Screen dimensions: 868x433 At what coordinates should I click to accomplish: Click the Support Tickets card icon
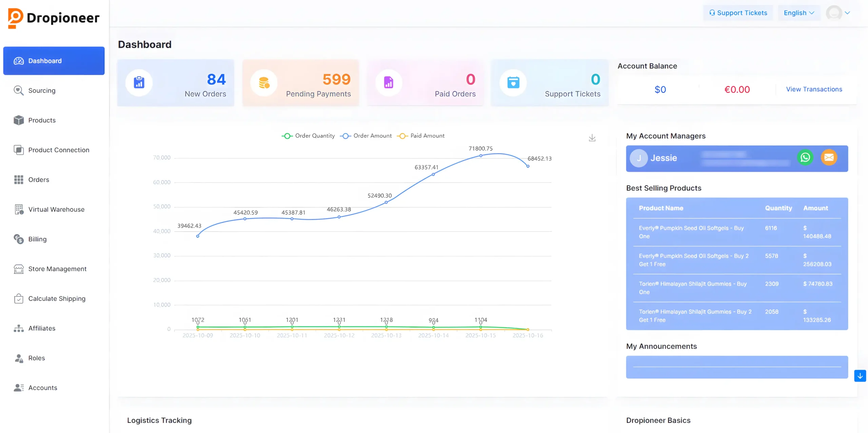[x=513, y=83]
